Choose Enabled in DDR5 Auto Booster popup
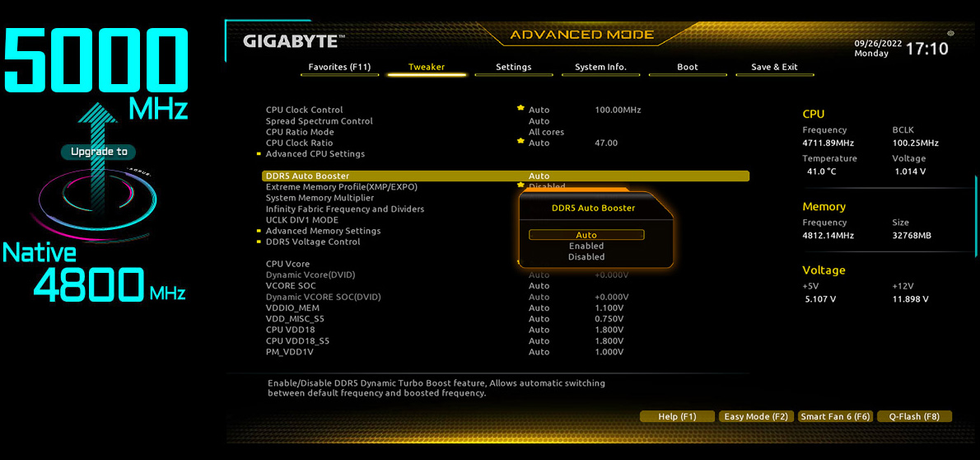Screen dimensions: 980x460 click(586, 246)
